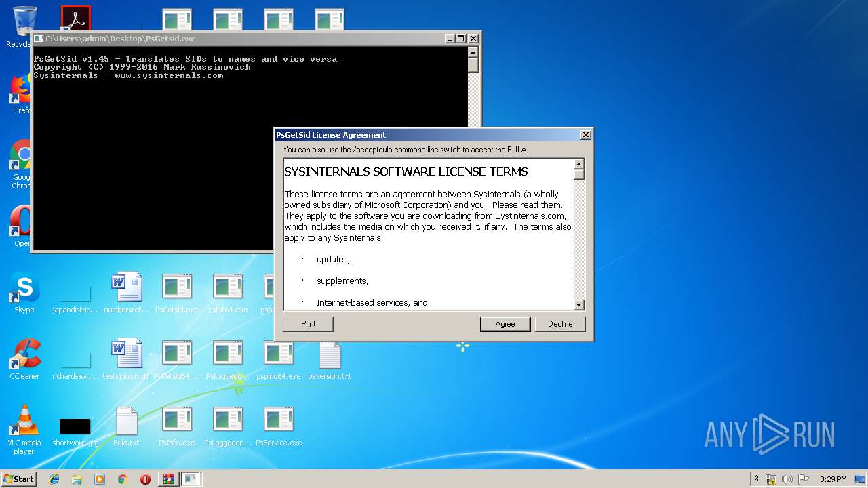Click the Decline button
This screenshot has height=488, width=868.
click(560, 324)
